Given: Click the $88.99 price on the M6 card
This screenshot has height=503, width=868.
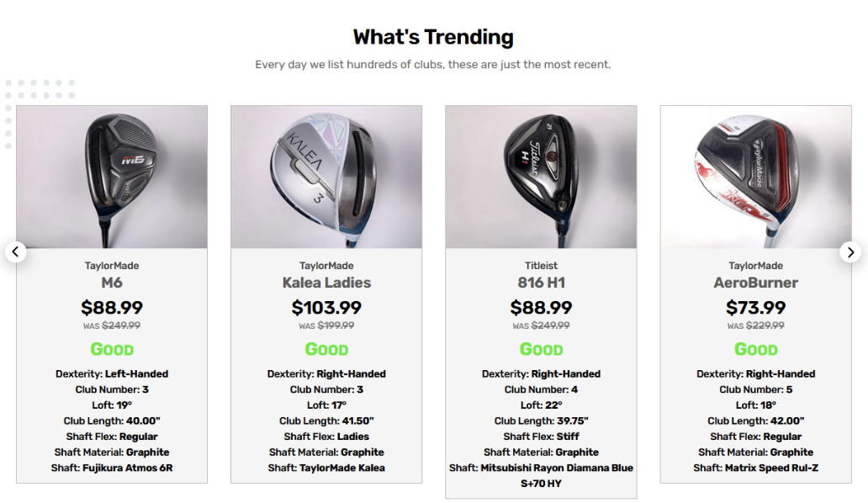Looking at the screenshot, I should (111, 308).
